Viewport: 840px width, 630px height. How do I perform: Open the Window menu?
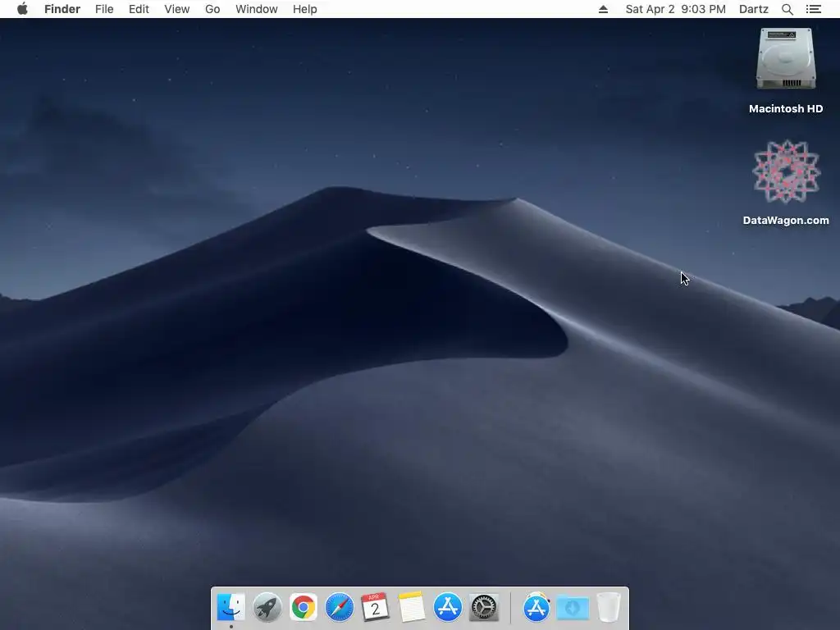click(257, 9)
